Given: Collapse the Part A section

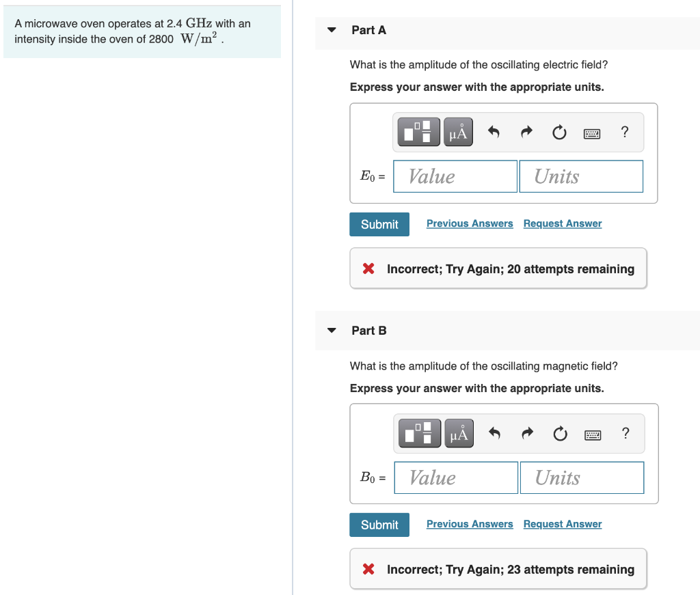Looking at the screenshot, I should pyautogui.click(x=332, y=30).
